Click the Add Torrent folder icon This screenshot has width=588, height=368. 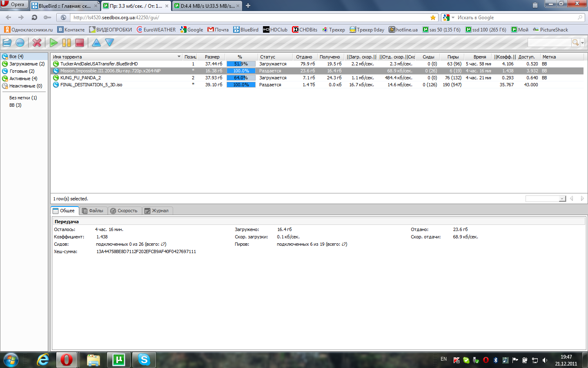click(7, 43)
